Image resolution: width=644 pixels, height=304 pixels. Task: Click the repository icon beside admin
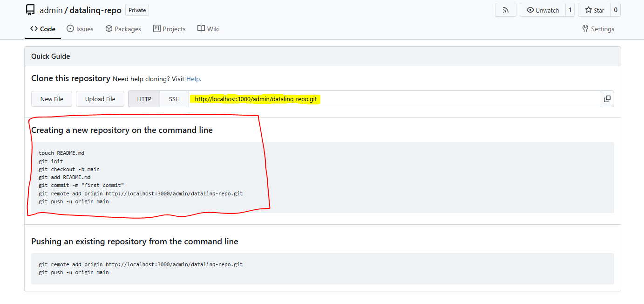coord(30,10)
